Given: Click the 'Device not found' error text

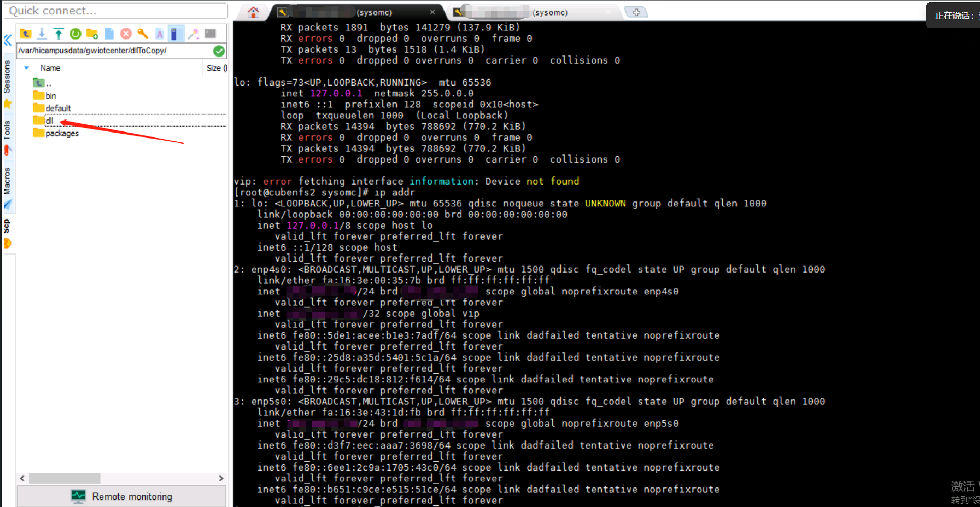Looking at the screenshot, I should (x=532, y=181).
